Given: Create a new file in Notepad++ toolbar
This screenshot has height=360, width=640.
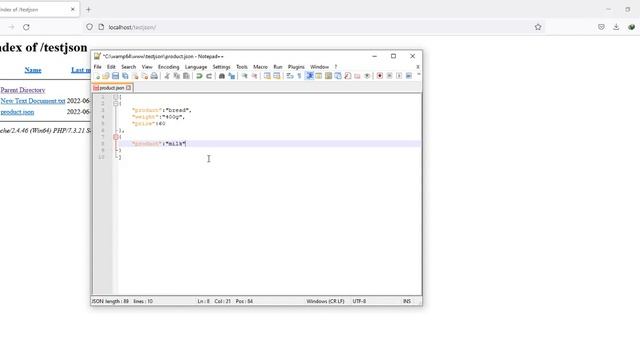Looking at the screenshot, I should pos(97,76).
